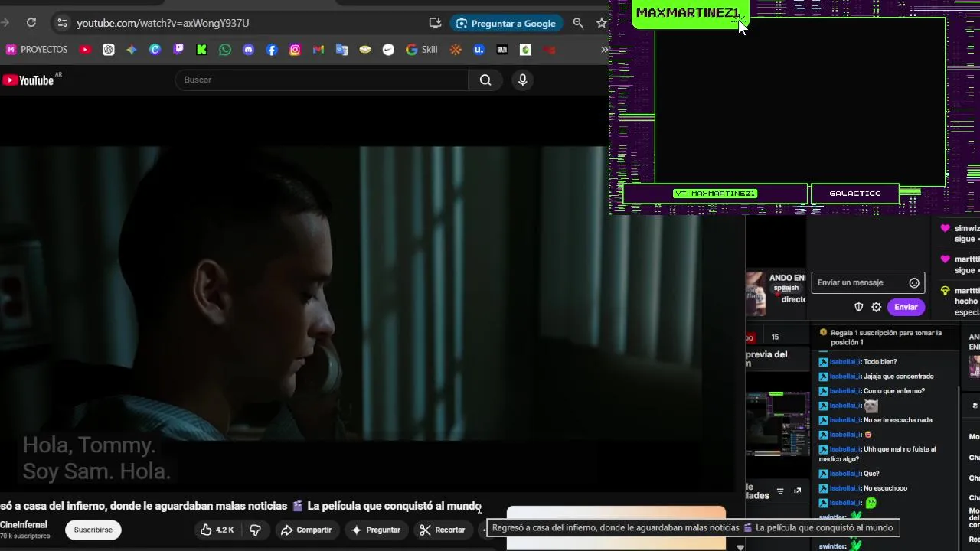Image resolution: width=980 pixels, height=551 pixels.
Task: Click chat message 'No escuchooo'
Action: tap(885, 488)
